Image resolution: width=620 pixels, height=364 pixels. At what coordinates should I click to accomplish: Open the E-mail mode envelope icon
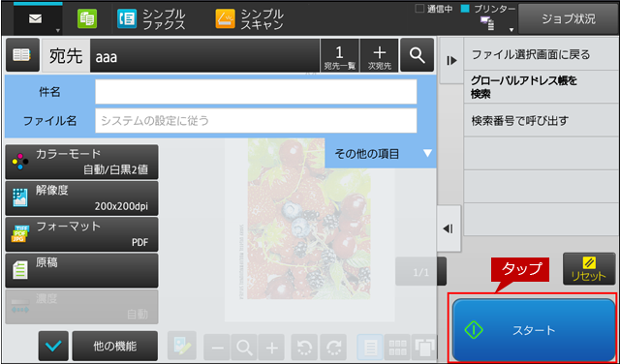pyautogui.click(x=36, y=19)
